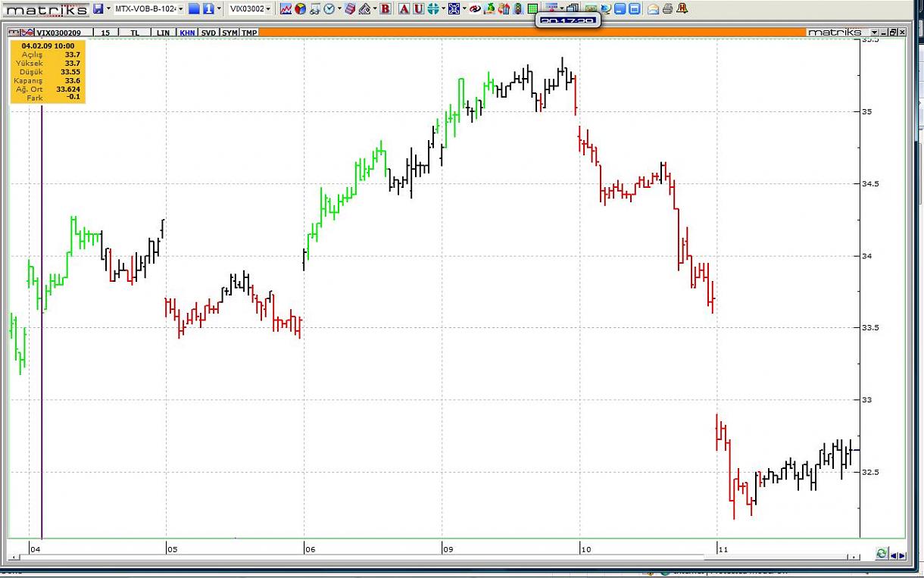
Task: Click the alarm bell icon
Action: coord(682,8)
